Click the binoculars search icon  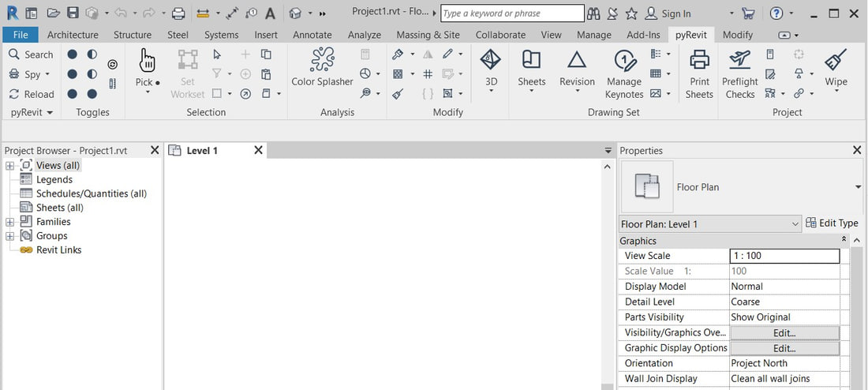pos(593,13)
